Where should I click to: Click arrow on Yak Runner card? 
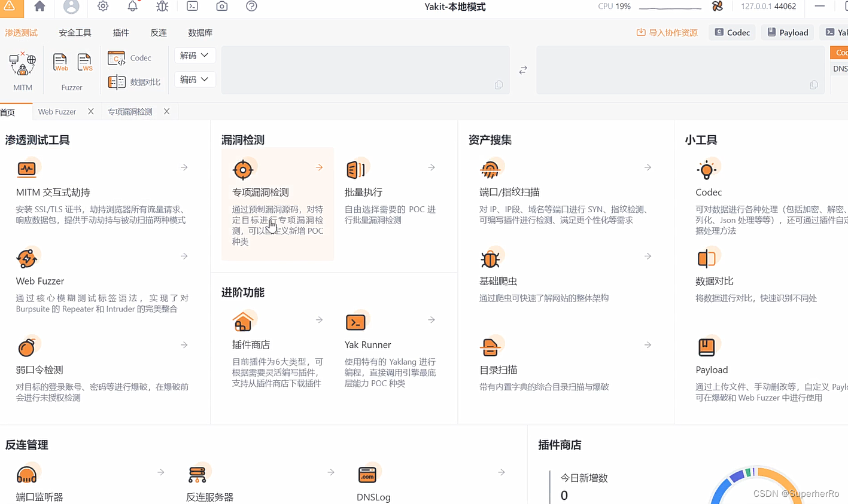click(x=431, y=320)
